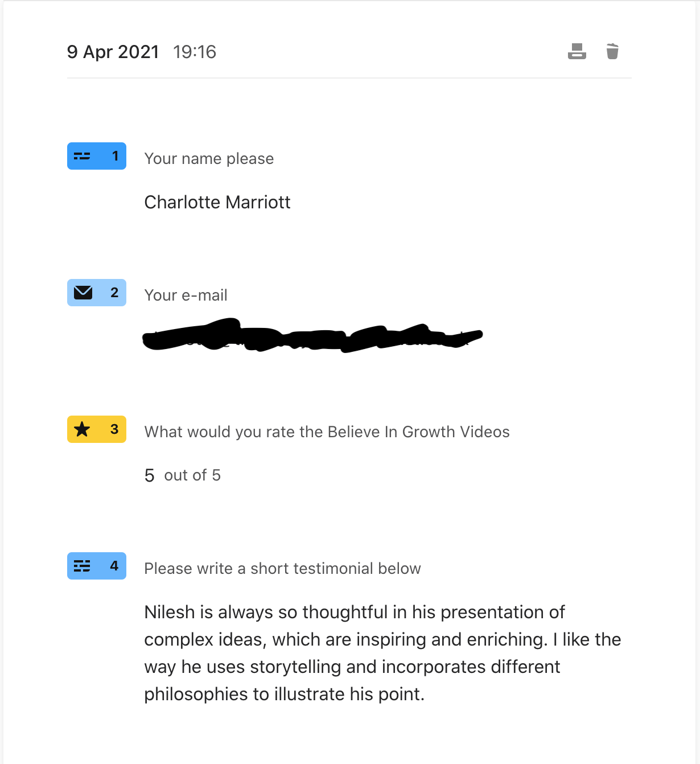Click the Believe In Growth Videos question
Image resolution: width=700 pixels, height=764 pixels.
pos(327,432)
